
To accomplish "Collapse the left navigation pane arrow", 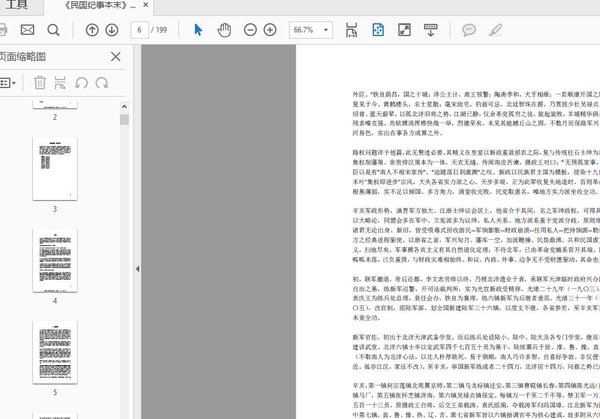I will (x=137, y=269).
